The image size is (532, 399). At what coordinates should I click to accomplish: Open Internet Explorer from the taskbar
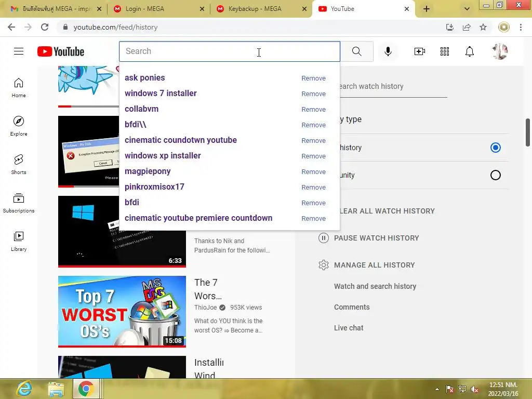tap(24, 389)
